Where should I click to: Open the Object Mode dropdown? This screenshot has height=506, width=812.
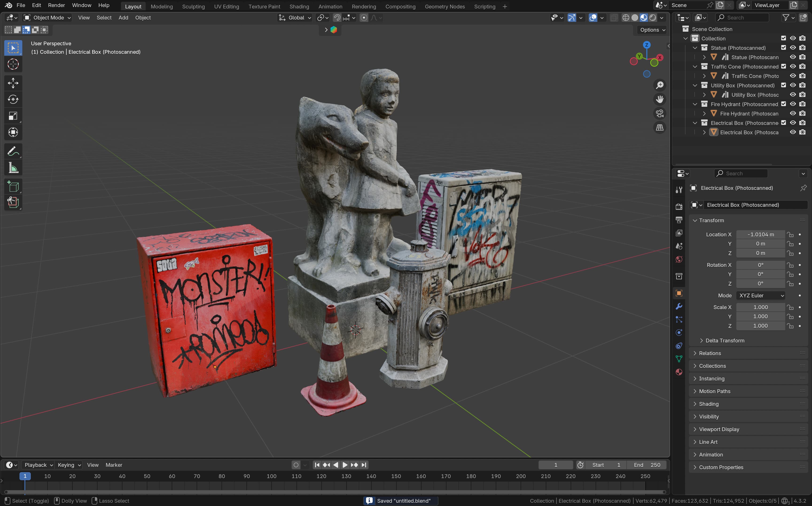(x=47, y=18)
